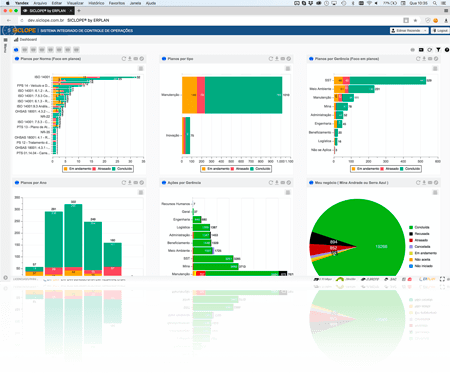Image resolution: width=450 pixels, height=373 pixels.
Task: Open the Planos por Norma chart hamburger menu
Action: pos(141,69)
